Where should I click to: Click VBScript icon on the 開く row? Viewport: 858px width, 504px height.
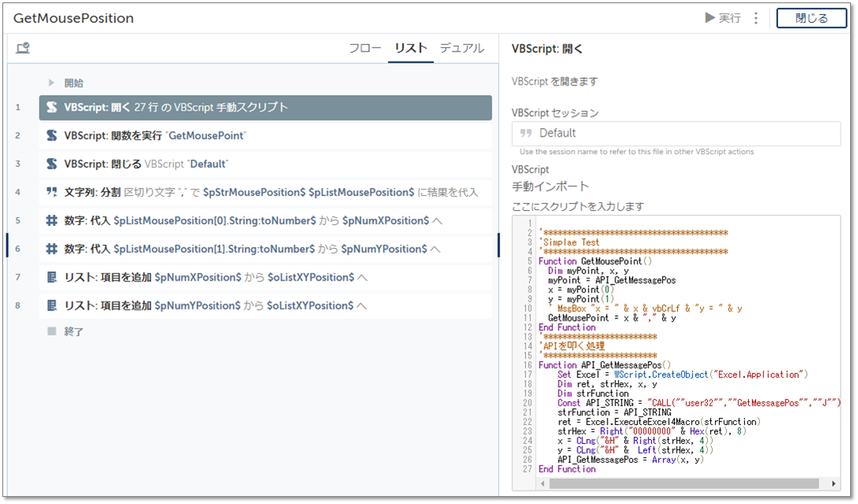point(51,107)
